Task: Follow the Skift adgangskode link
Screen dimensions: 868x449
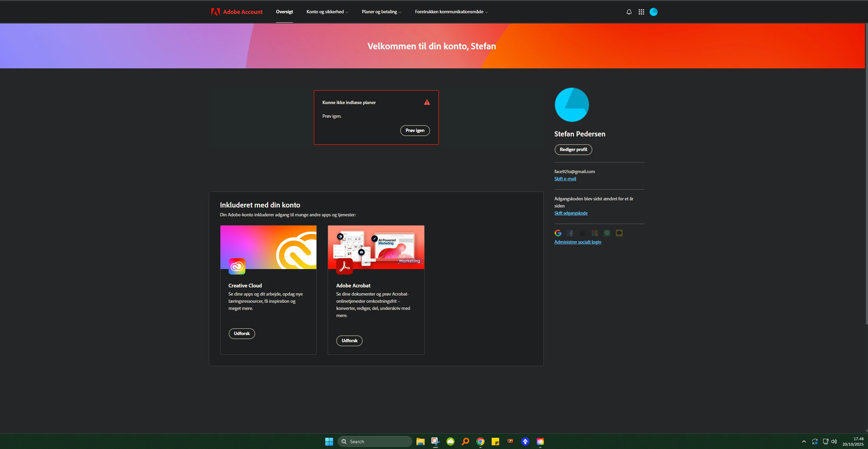Action: coord(571,213)
